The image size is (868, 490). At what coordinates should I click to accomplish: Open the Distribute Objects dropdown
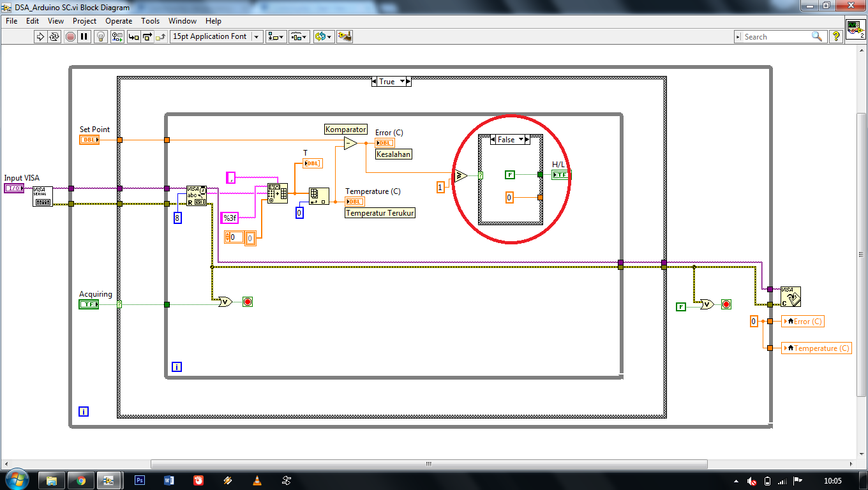[299, 36]
